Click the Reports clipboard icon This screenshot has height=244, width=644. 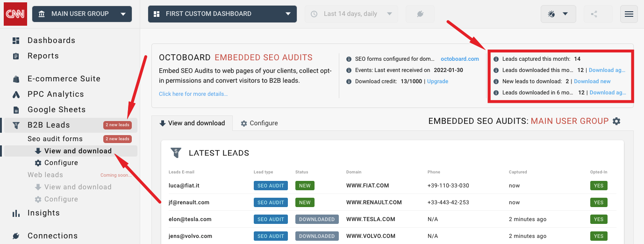(x=16, y=56)
